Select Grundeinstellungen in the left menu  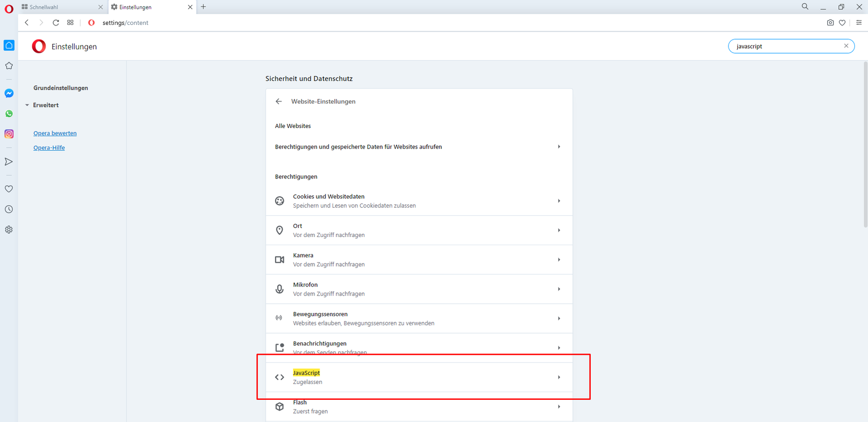point(61,88)
